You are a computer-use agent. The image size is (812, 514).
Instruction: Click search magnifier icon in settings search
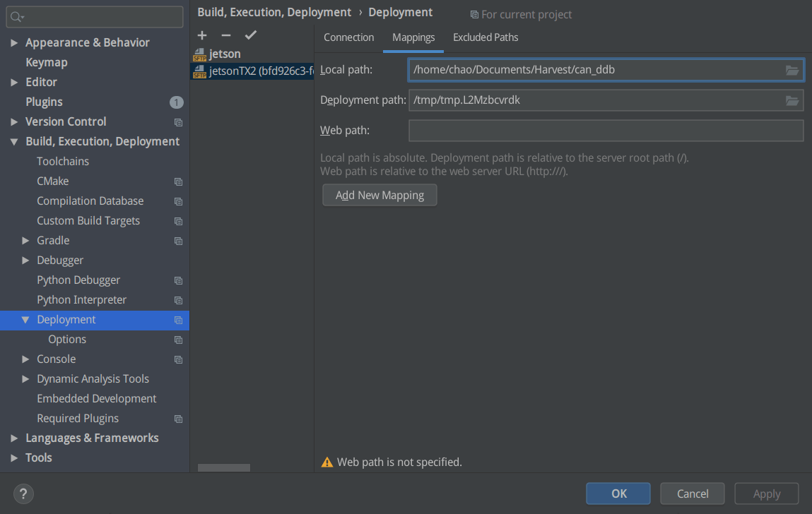point(16,17)
